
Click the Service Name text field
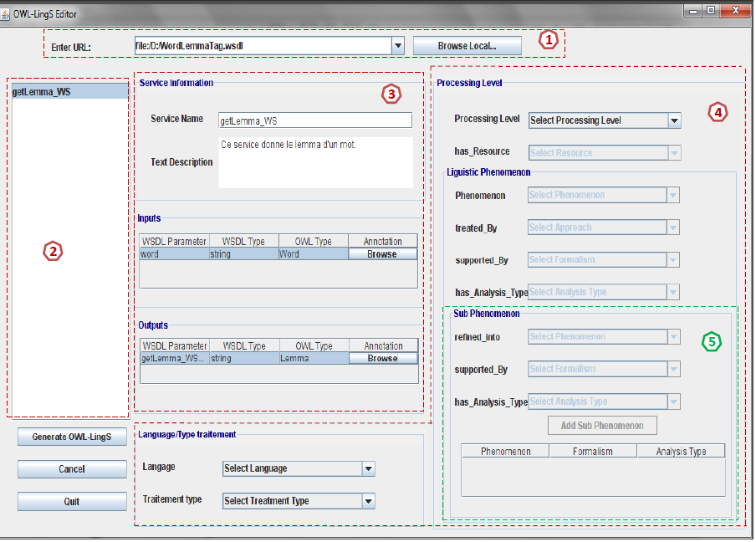click(x=315, y=120)
